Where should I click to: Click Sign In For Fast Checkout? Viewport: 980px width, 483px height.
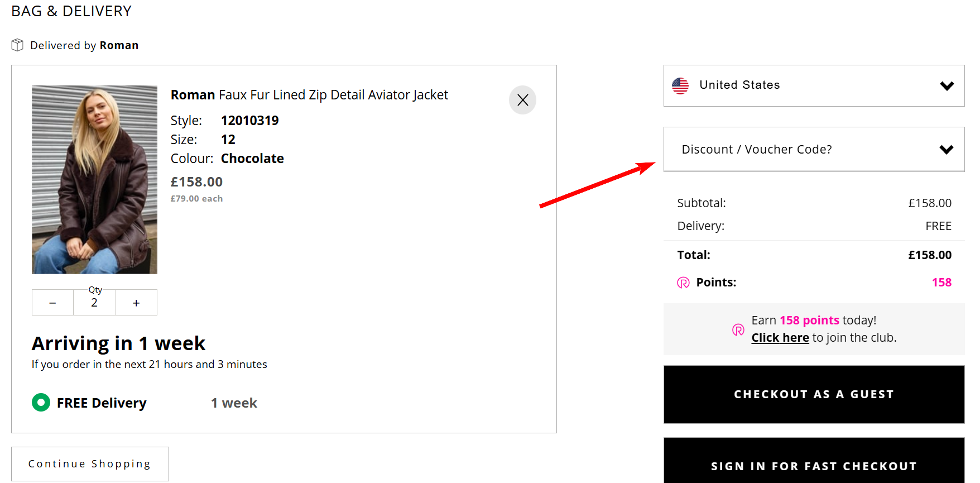pos(813,466)
